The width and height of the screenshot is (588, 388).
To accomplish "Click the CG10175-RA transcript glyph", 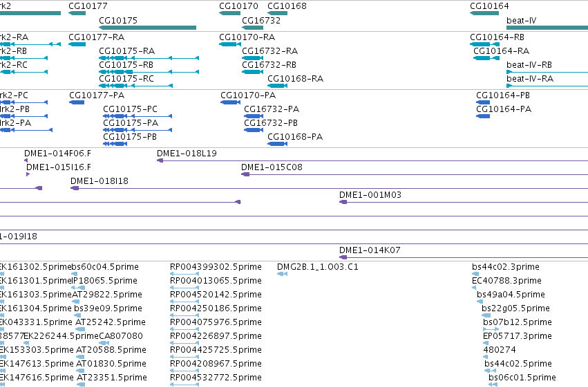I will (x=149, y=58).
